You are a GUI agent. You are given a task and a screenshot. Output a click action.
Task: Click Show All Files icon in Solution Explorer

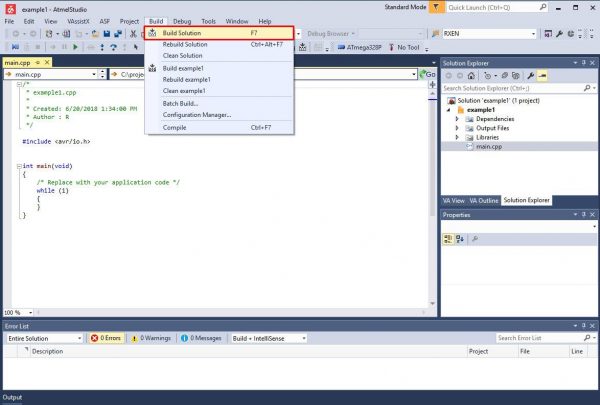pyautogui.click(x=516, y=75)
